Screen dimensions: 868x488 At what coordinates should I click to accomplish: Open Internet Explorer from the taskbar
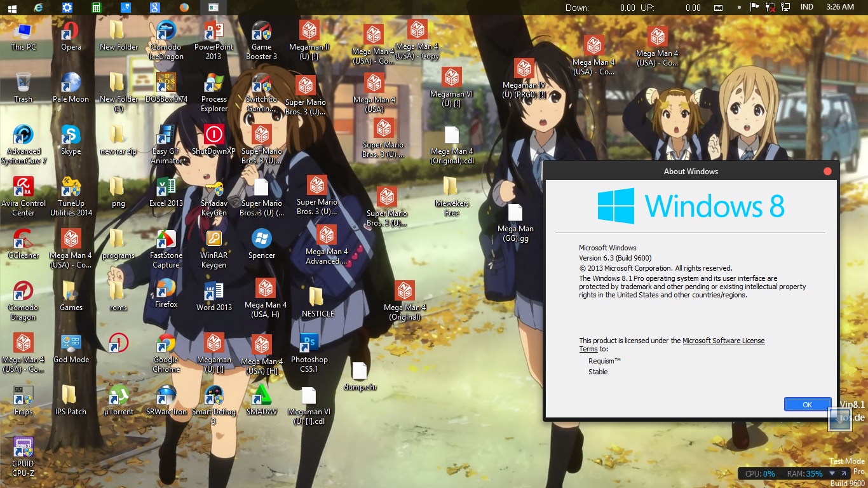38,8
